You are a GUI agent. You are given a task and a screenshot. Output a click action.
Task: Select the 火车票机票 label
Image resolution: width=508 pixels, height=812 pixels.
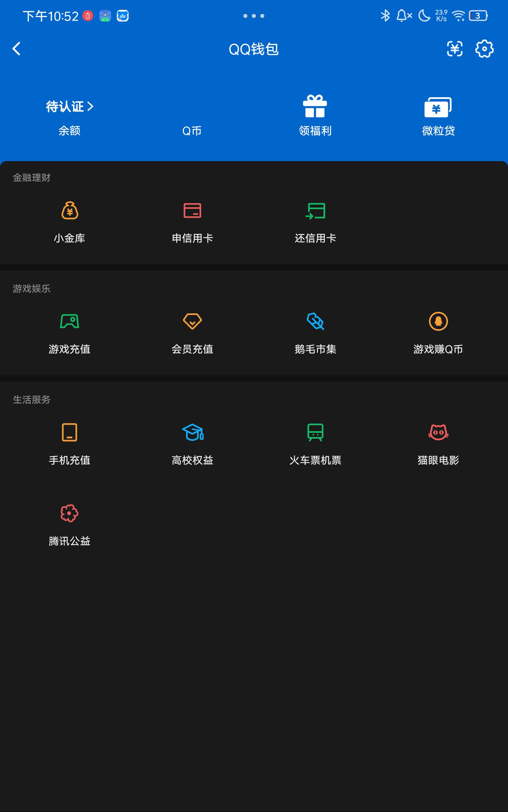(x=315, y=460)
